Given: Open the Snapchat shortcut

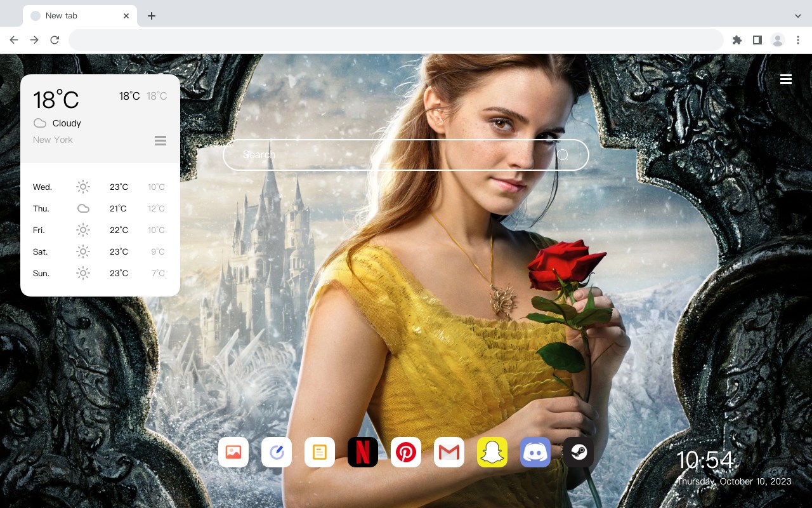Looking at the screenshot, I should click(492, 452).
